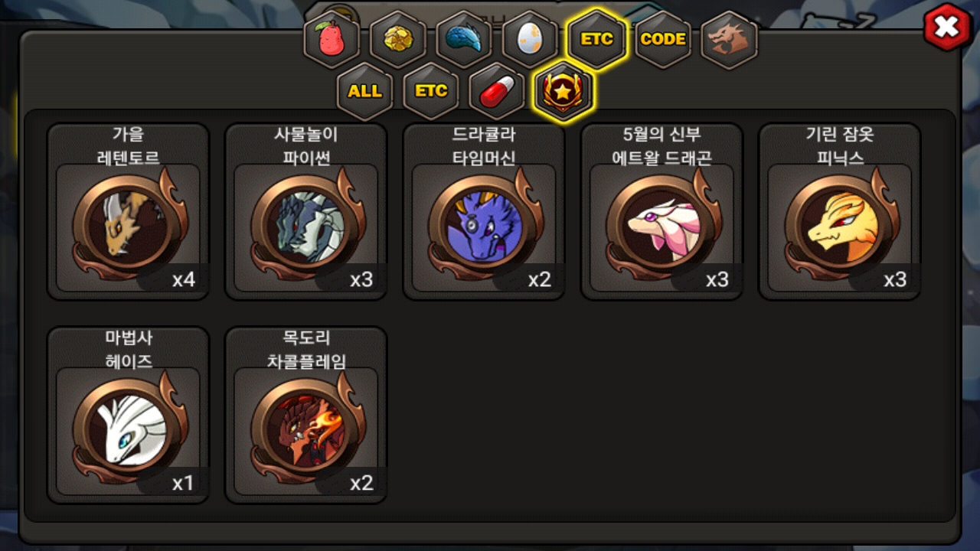Open the red fruit food tab
The height and width of the screenshot is (551, 980).
click(332, 39)
